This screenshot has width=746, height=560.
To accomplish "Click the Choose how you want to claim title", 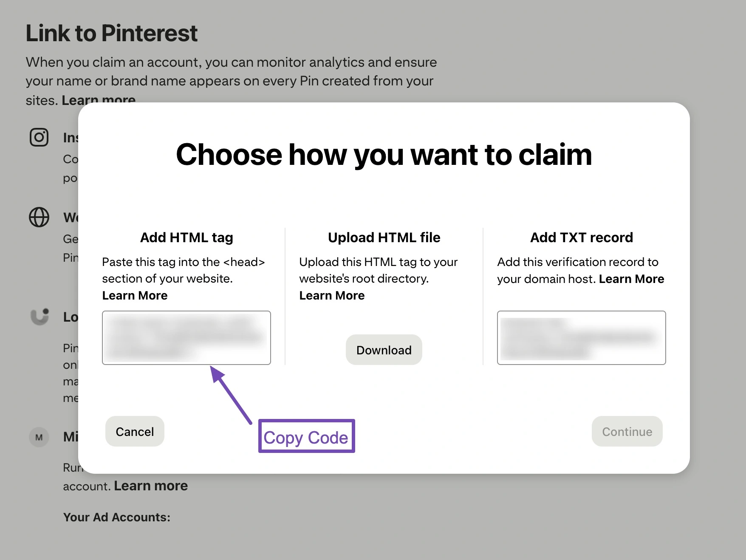I will pyautogui.click(x=384, y=154).
